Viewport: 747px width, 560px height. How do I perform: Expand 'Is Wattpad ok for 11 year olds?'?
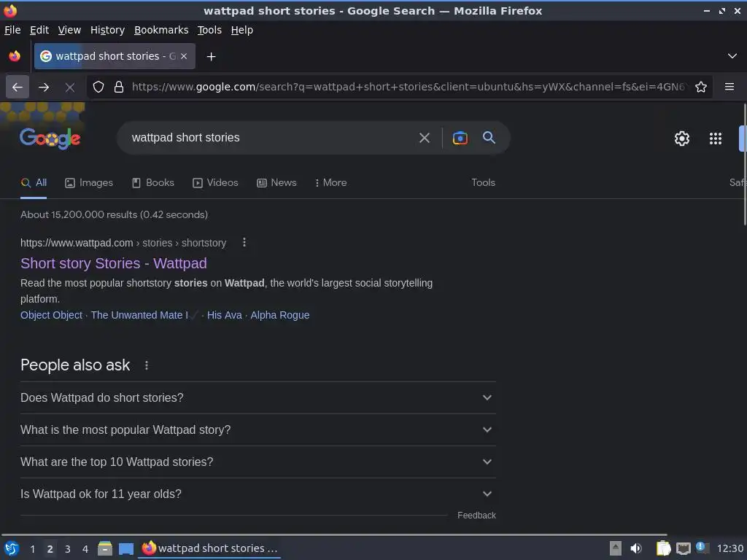258,494
